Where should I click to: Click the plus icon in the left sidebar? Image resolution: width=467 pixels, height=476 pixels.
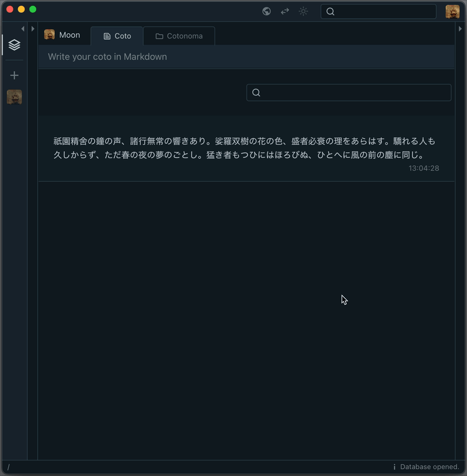coord(15,75)
